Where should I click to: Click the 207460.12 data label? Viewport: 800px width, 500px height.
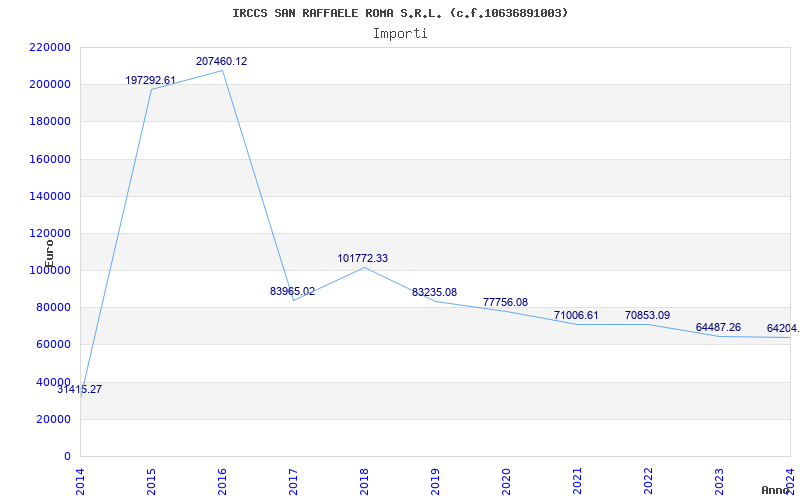pyautogui.click(x=221, y=62)
